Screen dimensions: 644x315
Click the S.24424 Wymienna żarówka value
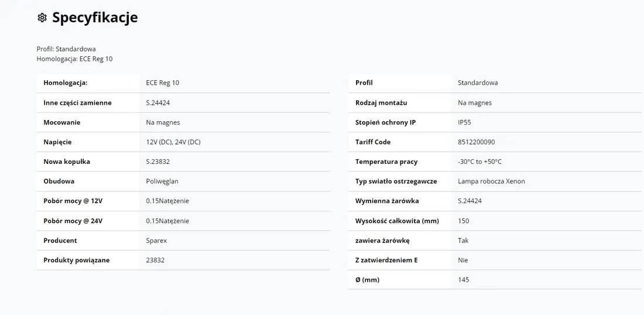[470, 201]
